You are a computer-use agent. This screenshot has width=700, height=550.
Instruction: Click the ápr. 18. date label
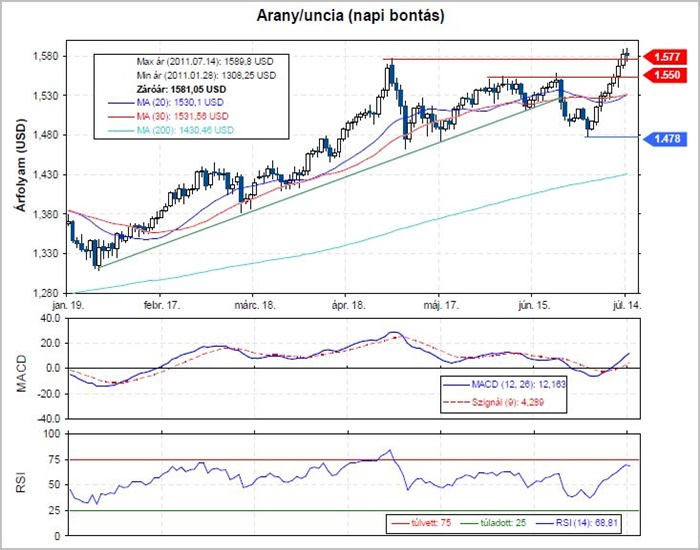pos(348,304)
